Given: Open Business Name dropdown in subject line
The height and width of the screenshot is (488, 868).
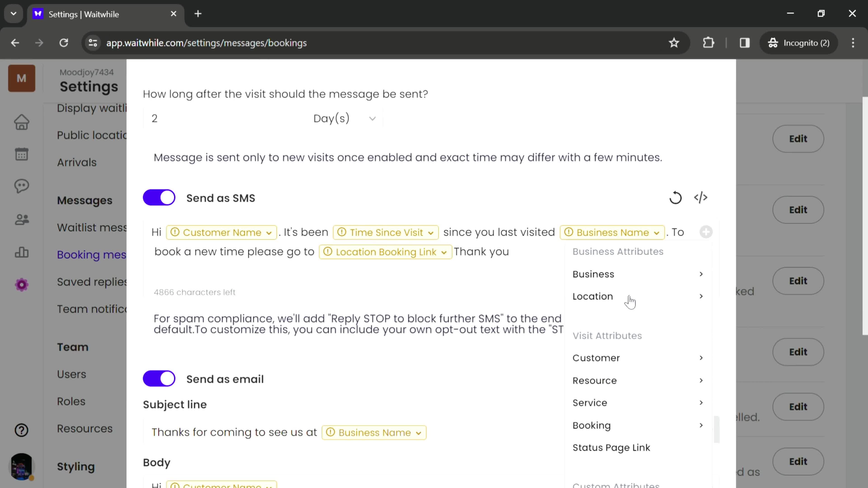Looking at the screenshot, I should [374, 432].
